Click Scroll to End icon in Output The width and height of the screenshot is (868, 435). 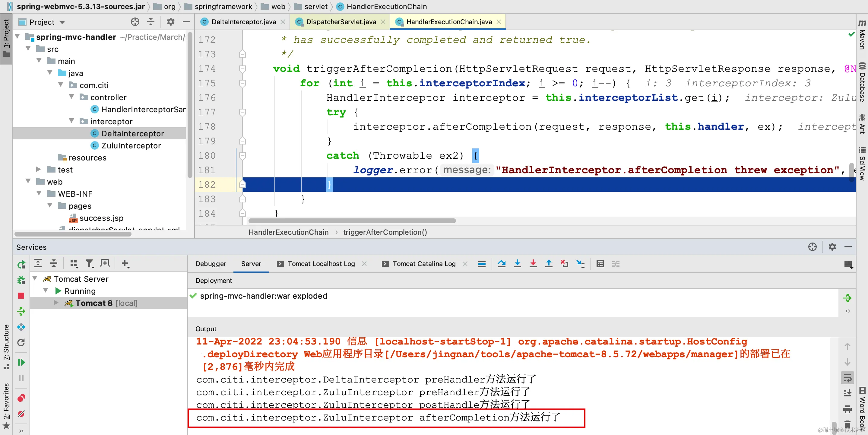(847, 393)
